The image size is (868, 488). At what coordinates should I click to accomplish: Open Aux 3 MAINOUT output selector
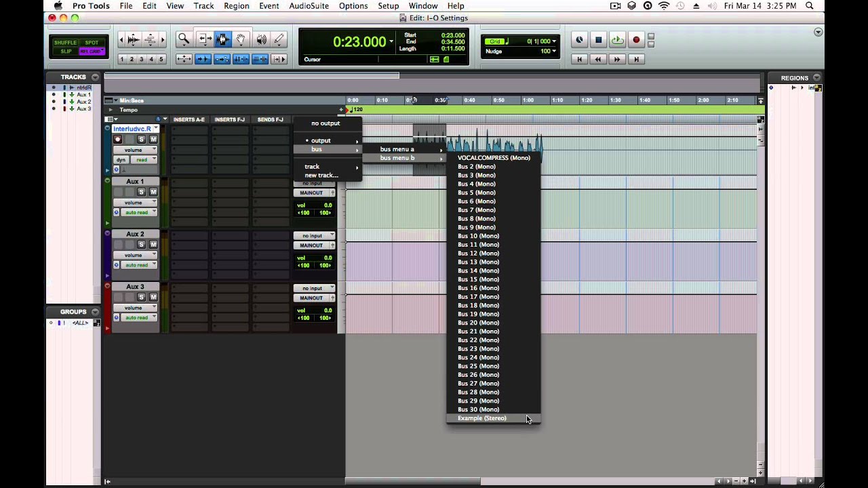(x=314, y=298)
